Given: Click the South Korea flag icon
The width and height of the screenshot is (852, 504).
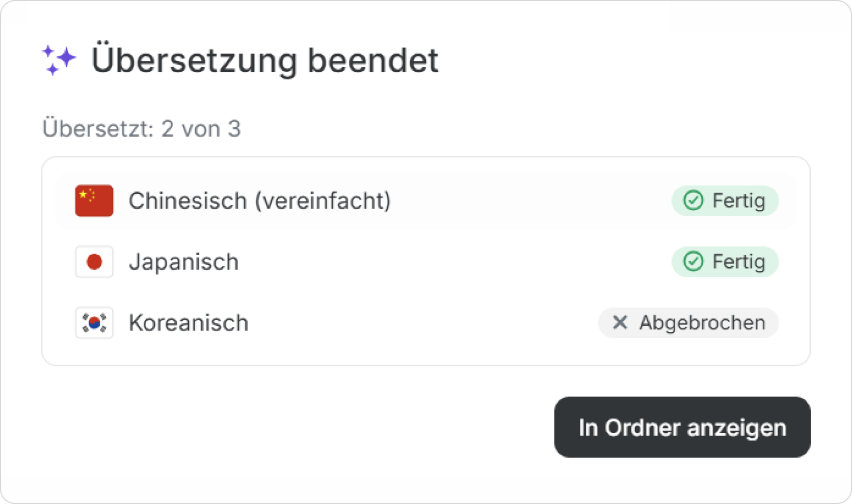Looking at the screenshot, I should coord(94,323).
